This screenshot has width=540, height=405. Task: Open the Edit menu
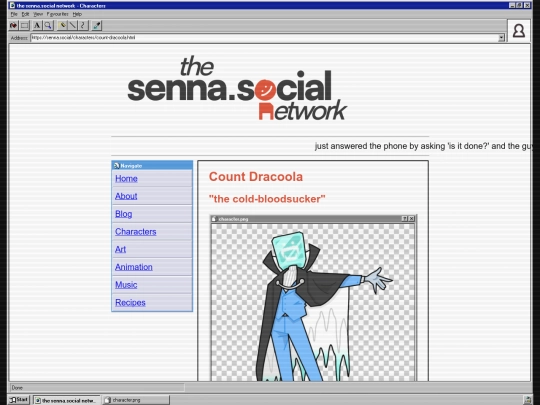point(25,14)
